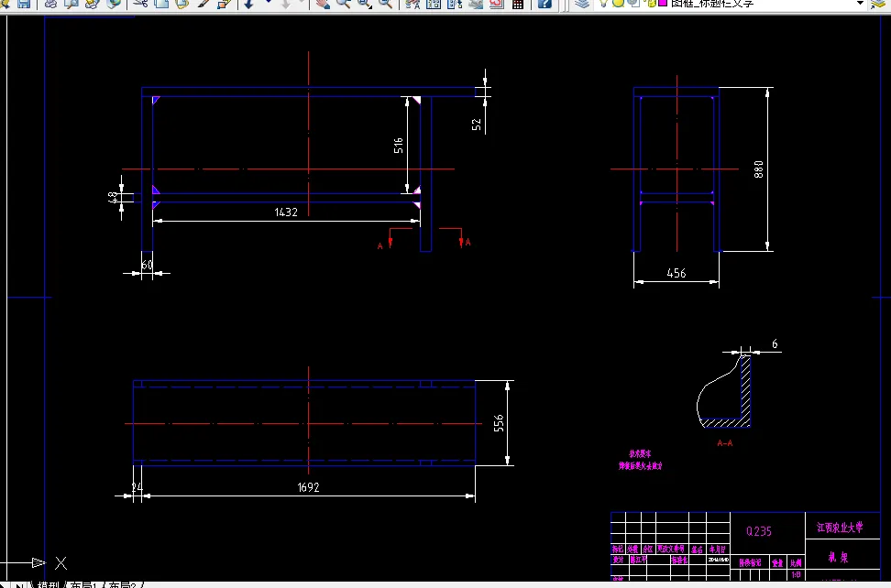This screenshot has width=891, height=588.
Task: Click the 52 dimension text
Action: pyautogui.click(x=477, y=125)
